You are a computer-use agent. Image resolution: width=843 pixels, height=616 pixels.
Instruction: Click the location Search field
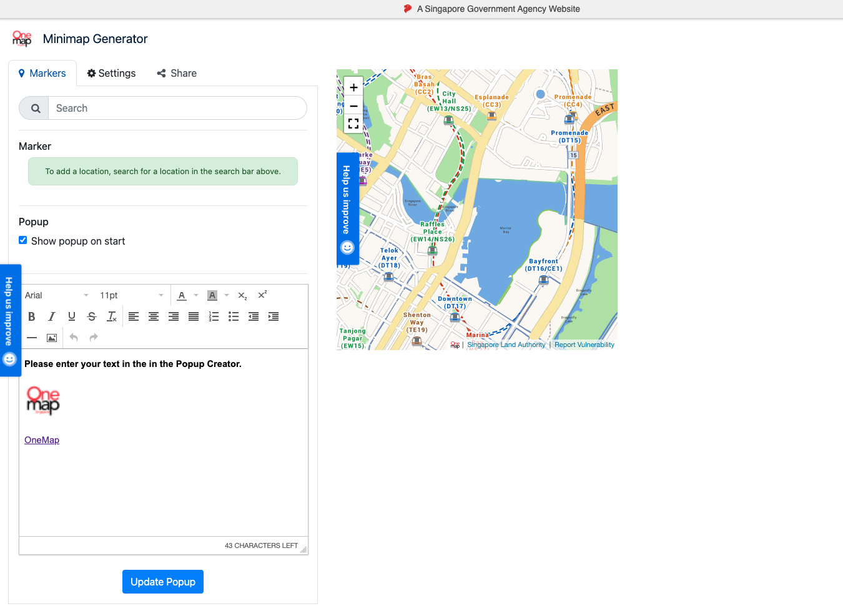(x=177, y=108)
